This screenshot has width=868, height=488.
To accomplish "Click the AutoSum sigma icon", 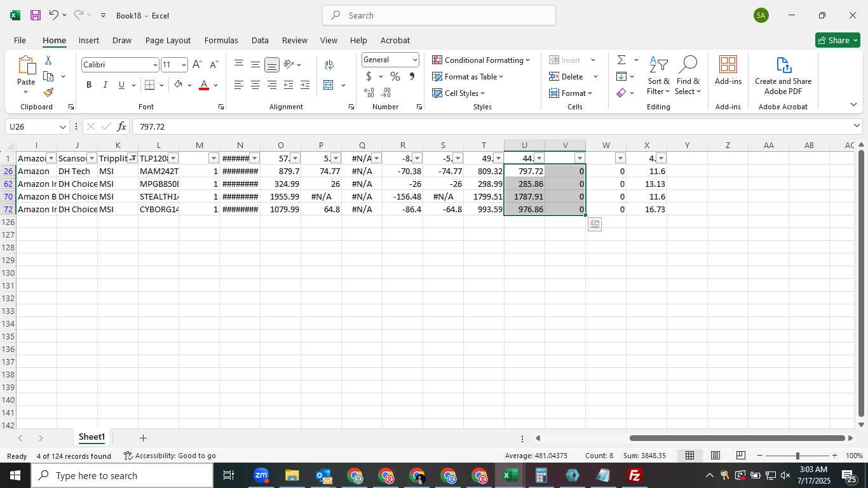I will (x=621, y=60).
